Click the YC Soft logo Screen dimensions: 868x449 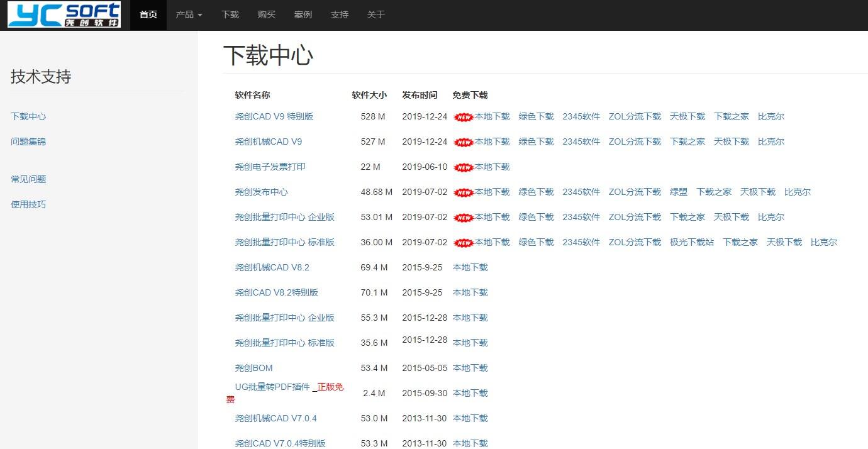click(64, 15)
